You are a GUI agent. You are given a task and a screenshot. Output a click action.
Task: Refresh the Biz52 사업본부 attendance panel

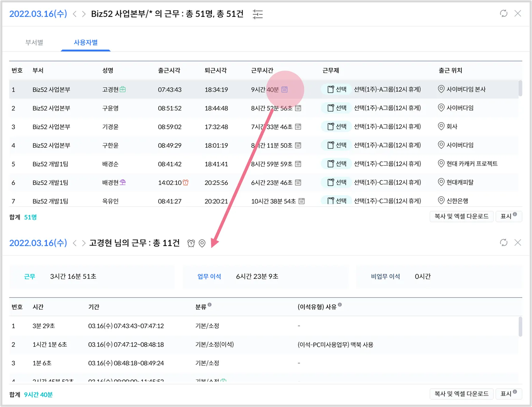pos(504,13)
